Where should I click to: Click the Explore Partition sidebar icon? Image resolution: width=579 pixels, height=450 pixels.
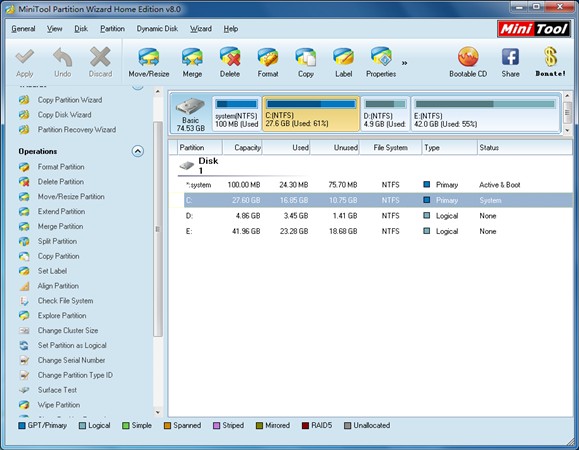24,316
